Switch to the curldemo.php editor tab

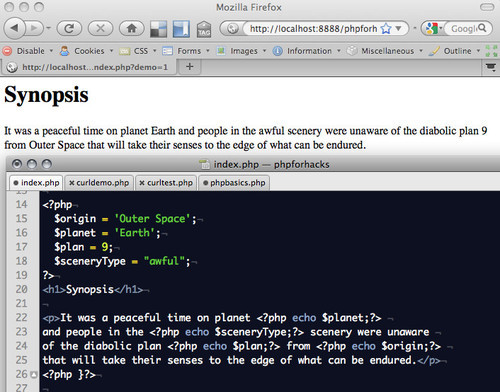tap(99, 183)
